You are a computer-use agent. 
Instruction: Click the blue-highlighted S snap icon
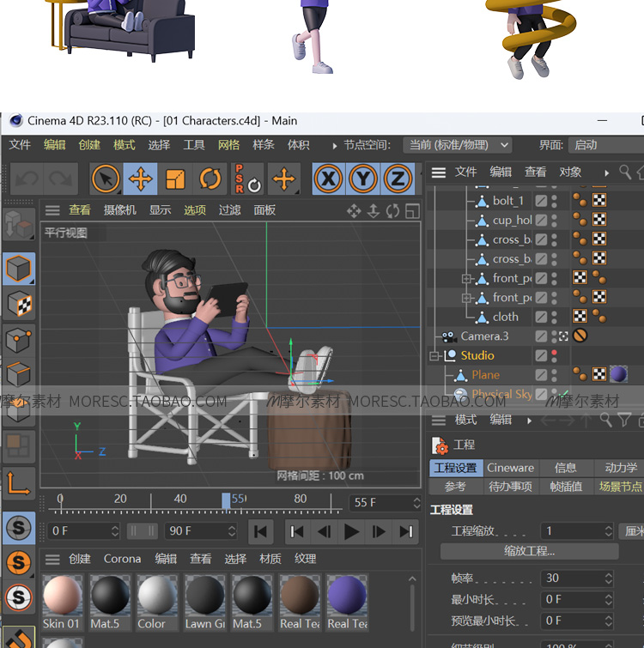(19, 528)
